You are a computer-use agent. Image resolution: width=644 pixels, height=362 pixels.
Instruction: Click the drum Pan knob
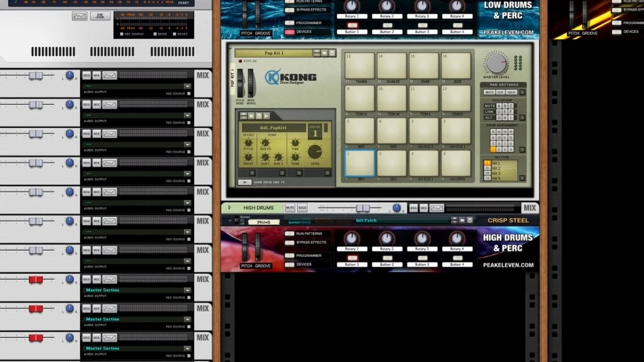click(295, 143)
